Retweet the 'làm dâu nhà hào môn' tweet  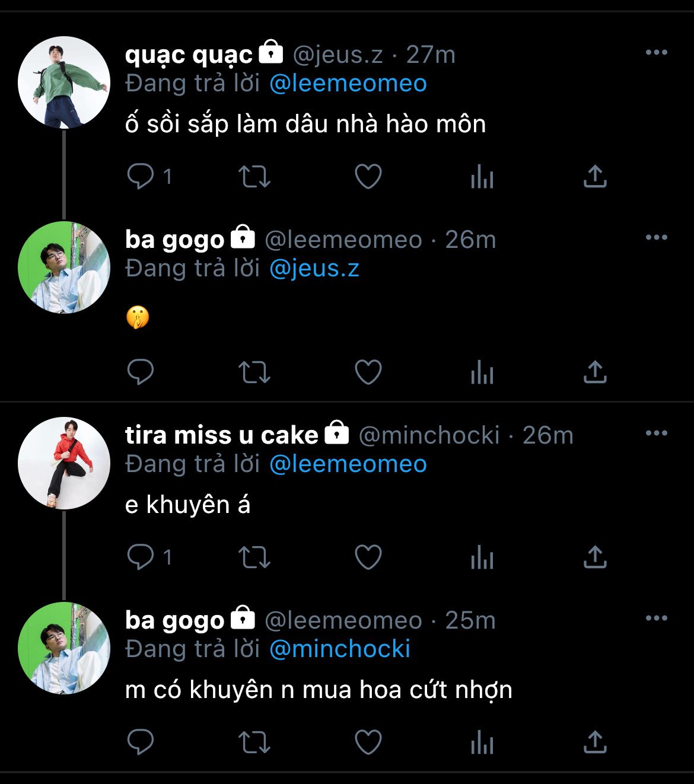[254, 176]
